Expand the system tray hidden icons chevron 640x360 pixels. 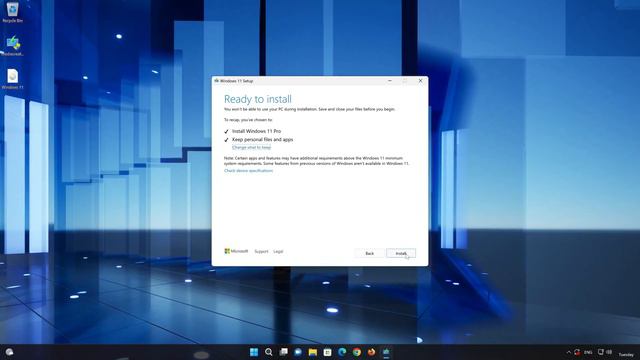pyautogui.click(x=568, y=352)
